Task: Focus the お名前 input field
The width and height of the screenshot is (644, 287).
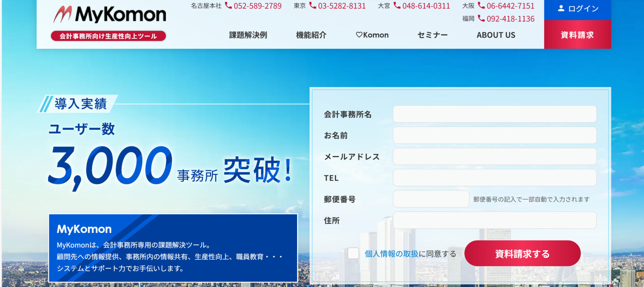Action: (494, 135)
